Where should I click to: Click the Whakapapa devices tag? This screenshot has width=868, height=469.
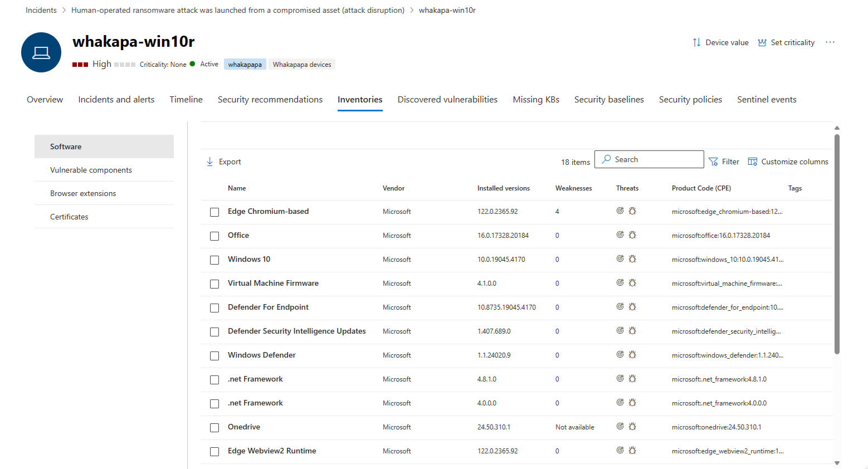click(x=302, y=65)
